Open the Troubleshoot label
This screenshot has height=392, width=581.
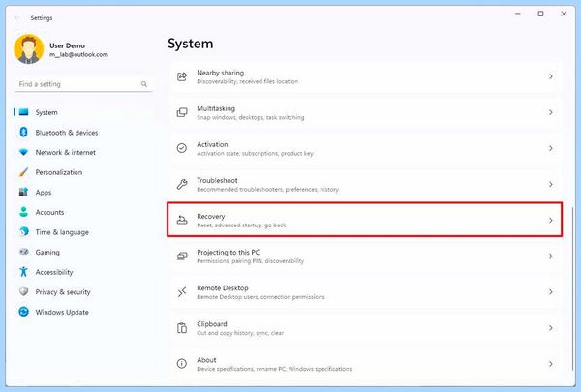(x=217, y=180)
